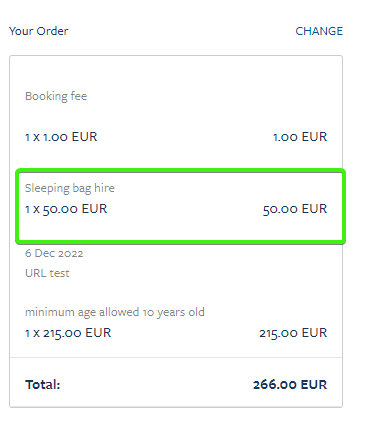This screenshot has width=367, height=436.
Task: Click the Total: label
Action: (43, 385)
